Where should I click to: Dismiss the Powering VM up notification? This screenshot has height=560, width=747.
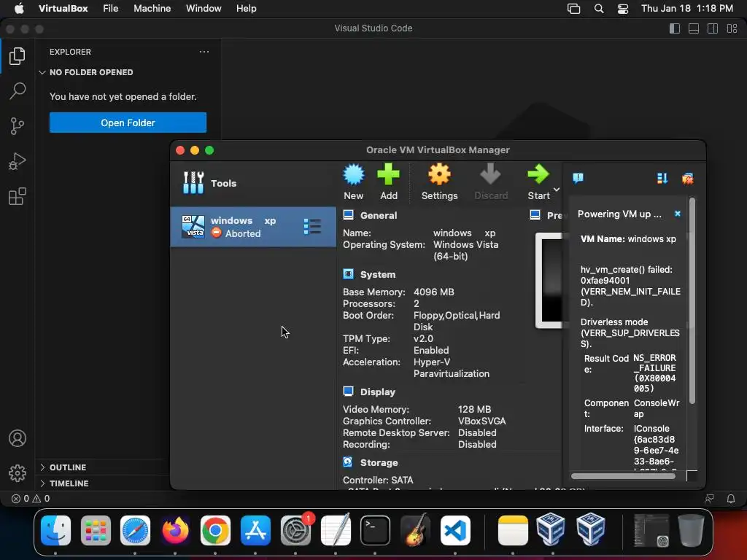(678, 214)
